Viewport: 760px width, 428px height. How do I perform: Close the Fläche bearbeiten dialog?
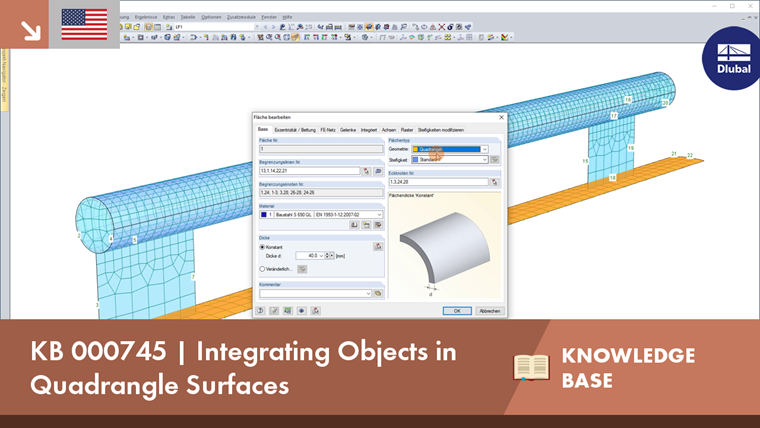click(x=501, y=117)
